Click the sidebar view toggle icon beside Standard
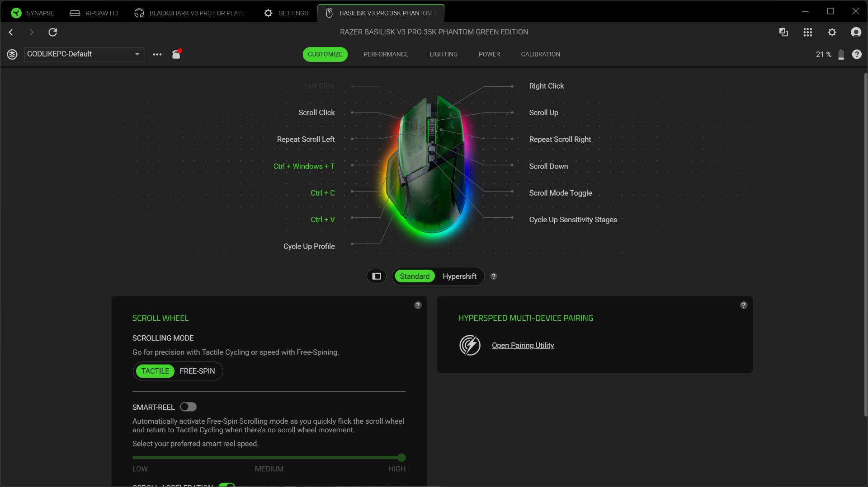 click(x=377, y=276)
